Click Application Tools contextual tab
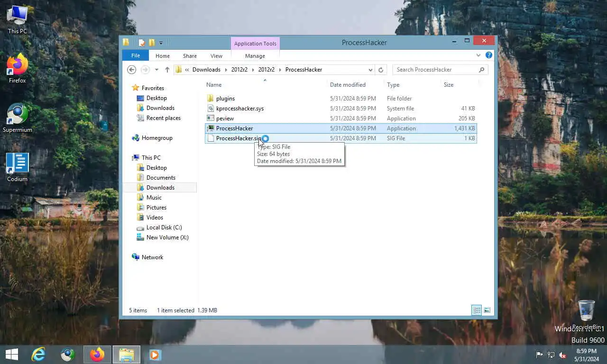Image resolution: width=607 pixels, height=364 pixels. 255,44
